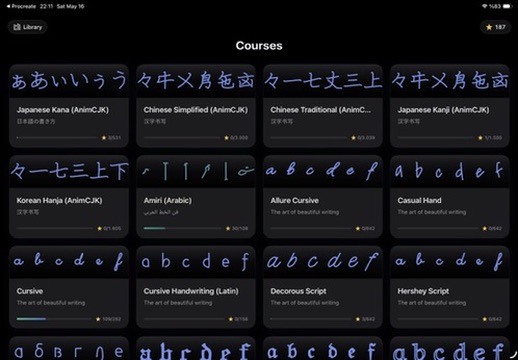Image resolution: width=518 pixels, height=360 pixels.
Task: Click star icon on Cursive Handwriting (Latin) card
Action: [231, 319]
